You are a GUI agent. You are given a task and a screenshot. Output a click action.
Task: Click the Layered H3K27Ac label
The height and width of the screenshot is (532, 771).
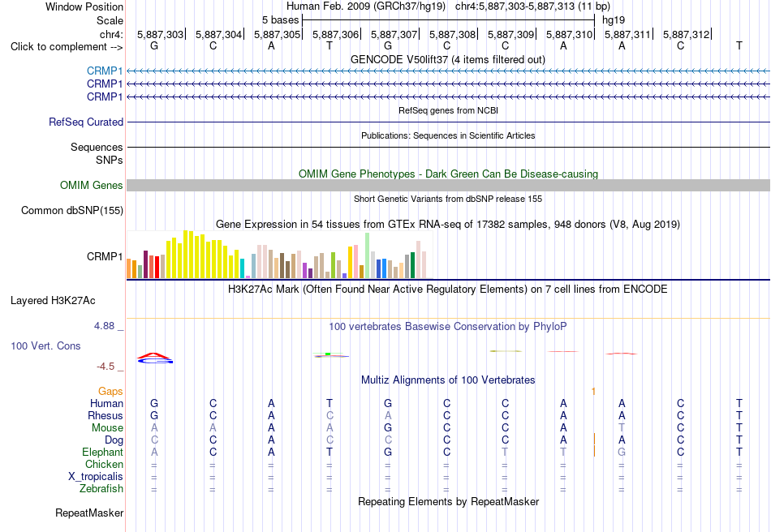click(53, 301)
